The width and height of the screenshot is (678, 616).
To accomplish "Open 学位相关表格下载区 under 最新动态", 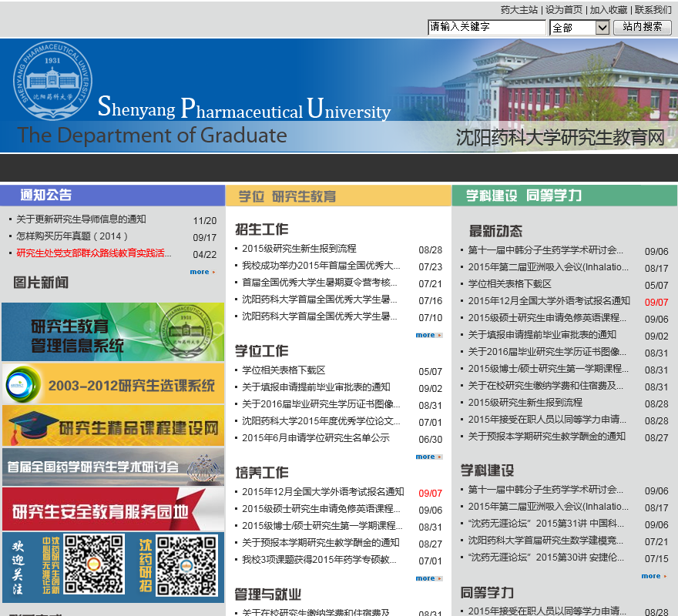I will click(x=509, y=283).
